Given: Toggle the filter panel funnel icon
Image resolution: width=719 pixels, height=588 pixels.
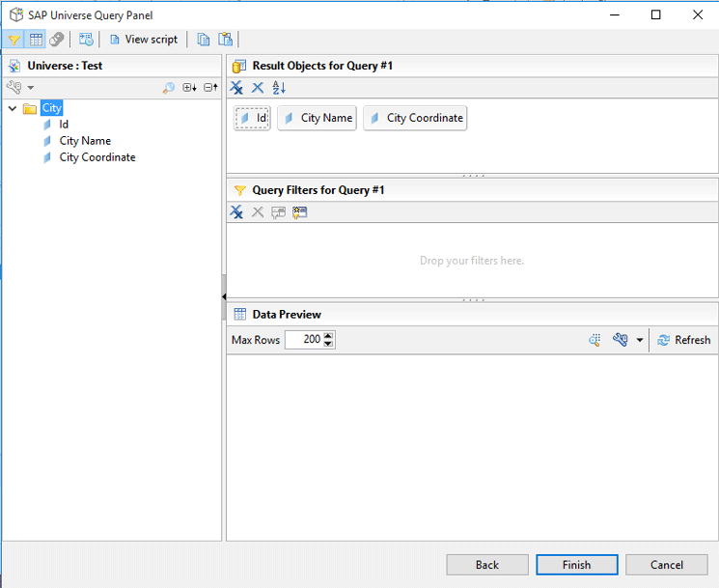Looking at the screenshot, I should coord(14,40).
